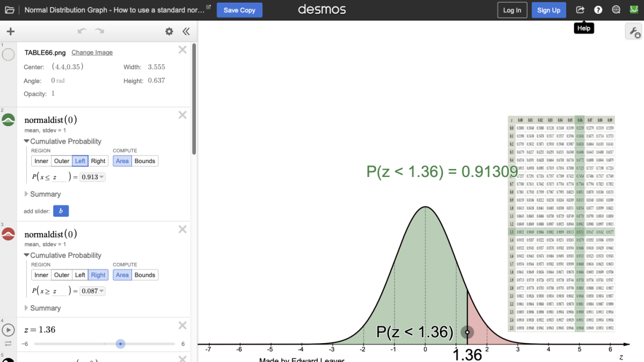Toggle the green normal distribution curve icon
This screenshot has height=362, width=644.
click(x=9, y=120)
